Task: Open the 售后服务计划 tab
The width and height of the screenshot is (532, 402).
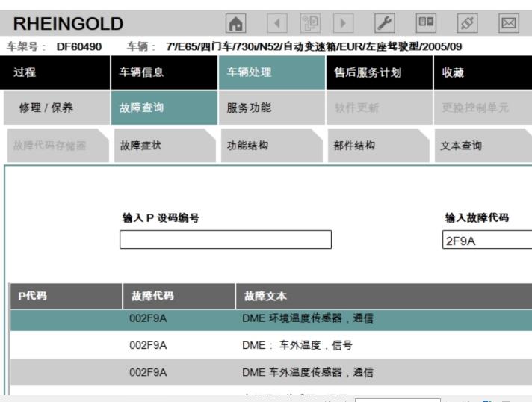Action: point(380,72)
